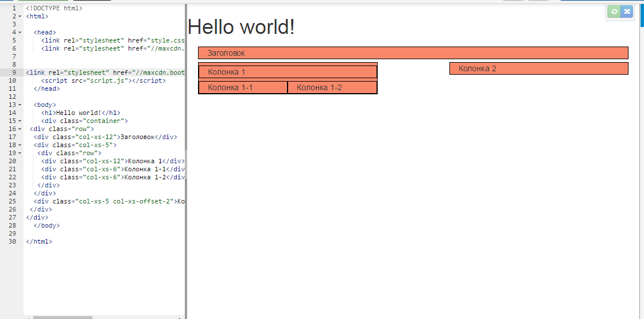Click the script.js script tag line
The image size is (644, 319).
(103, 80)
